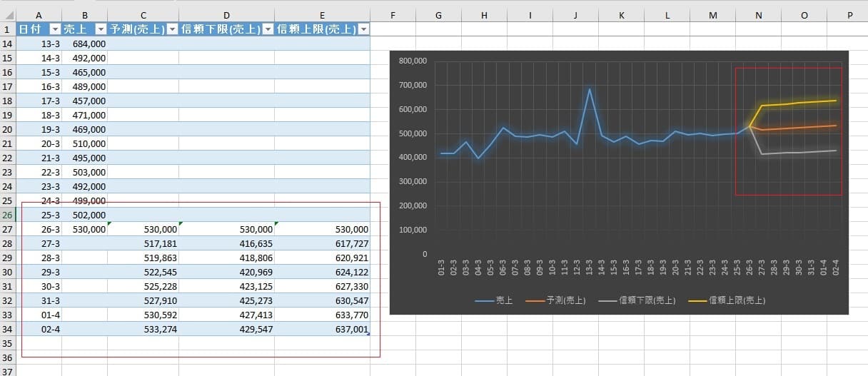Open the 日付 column filter dropdown
The width and height of the screenshot is (868, 376).
tap(55, 29)
